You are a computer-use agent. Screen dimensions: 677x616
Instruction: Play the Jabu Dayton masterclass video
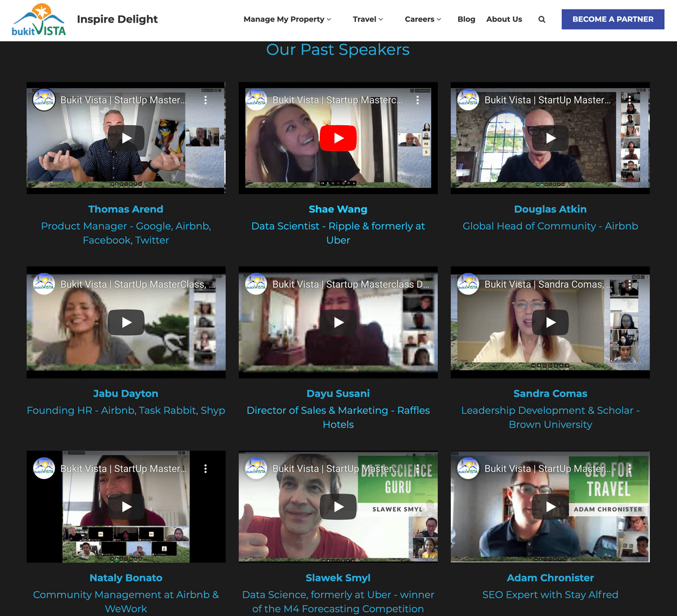point(126,323)
